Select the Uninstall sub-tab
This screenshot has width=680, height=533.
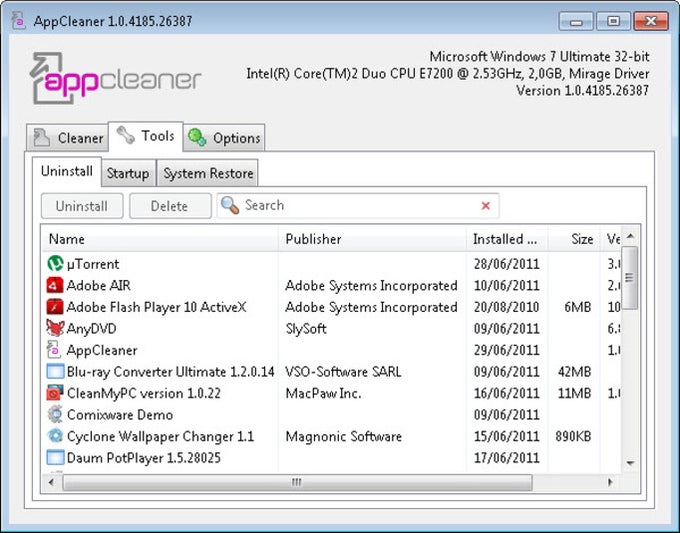(67, 171)
